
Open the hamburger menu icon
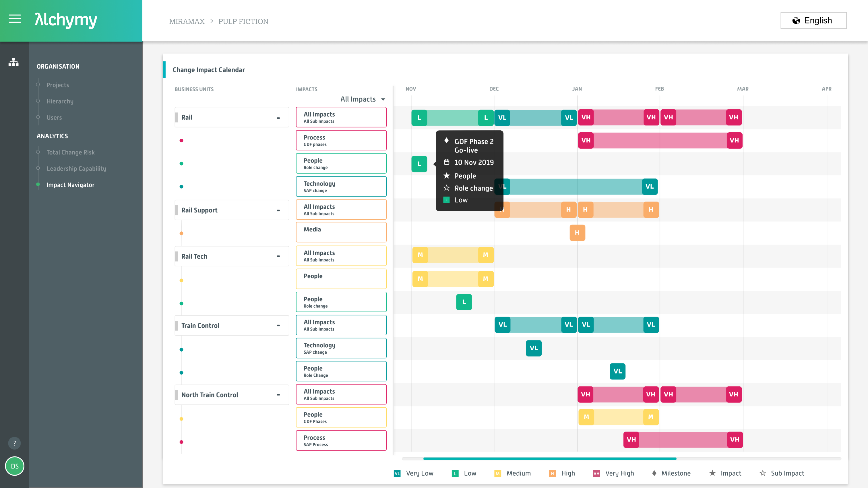tap(15, 19)
